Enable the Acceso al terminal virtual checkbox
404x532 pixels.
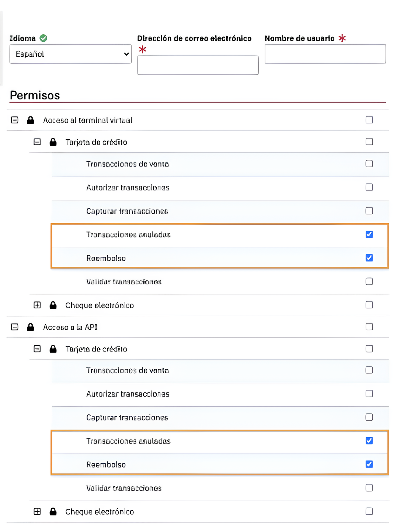(x=369, y=120)
